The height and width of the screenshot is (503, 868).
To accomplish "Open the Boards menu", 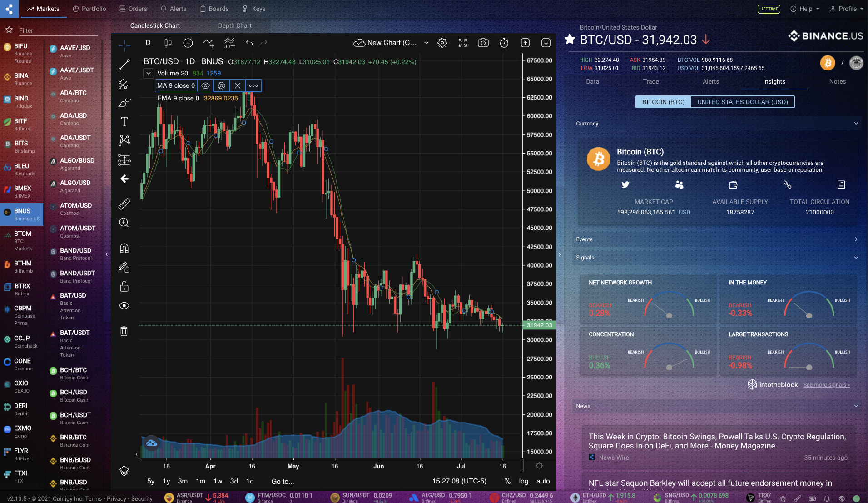I will coord(214,9).
